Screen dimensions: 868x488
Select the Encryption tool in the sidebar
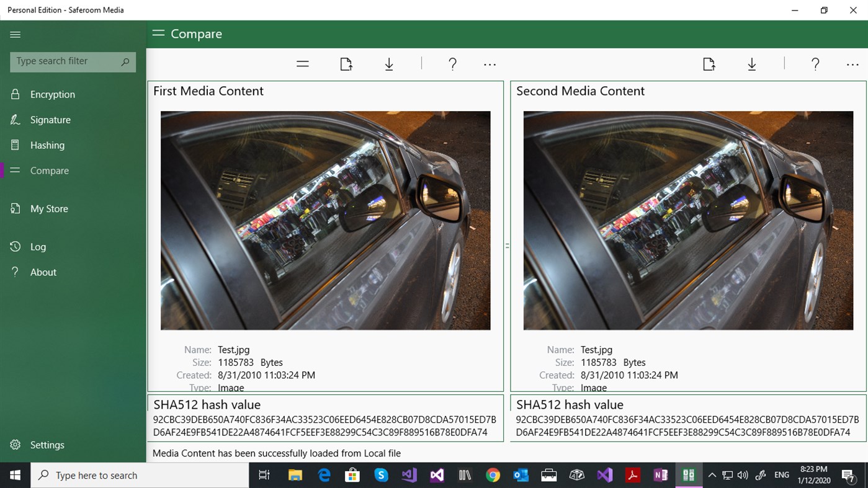click(x=52, y=94)
